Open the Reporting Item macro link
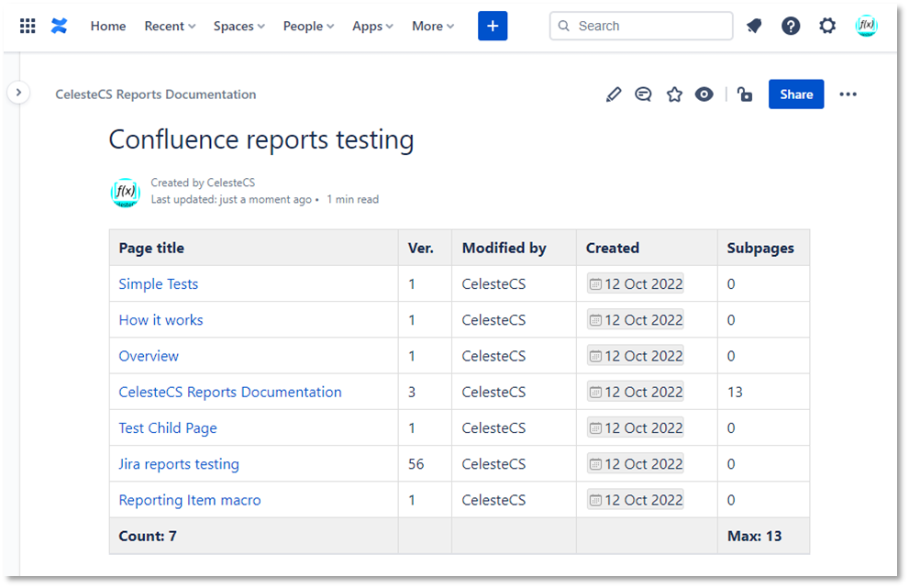The width and height of the screenshot is (909, 588). [x=190, y=500]
